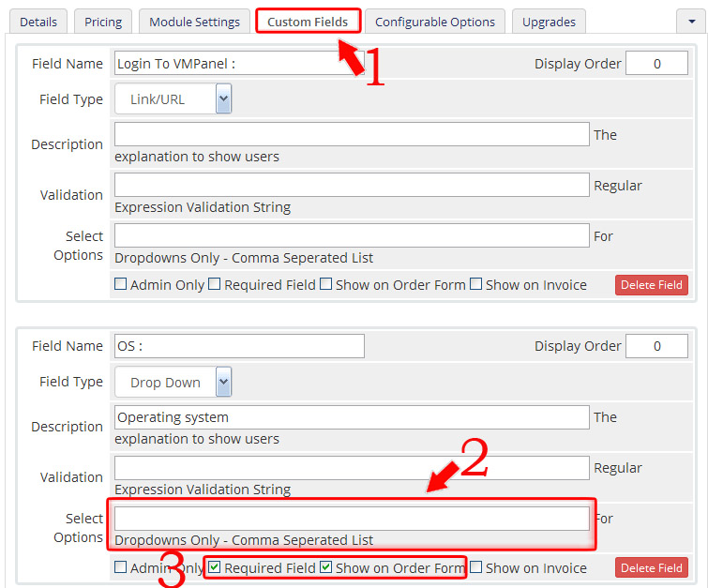Open the Upgrades tab
708x588 pixels.
pos(550,22)
